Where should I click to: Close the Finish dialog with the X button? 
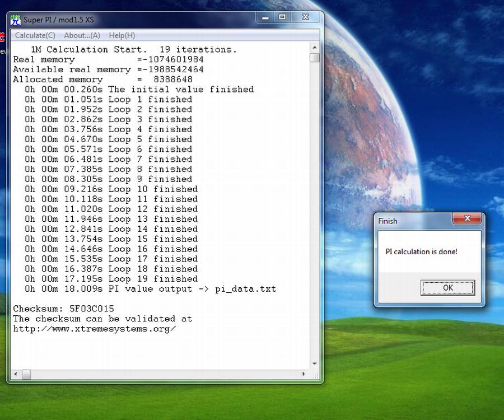point(467,218)
